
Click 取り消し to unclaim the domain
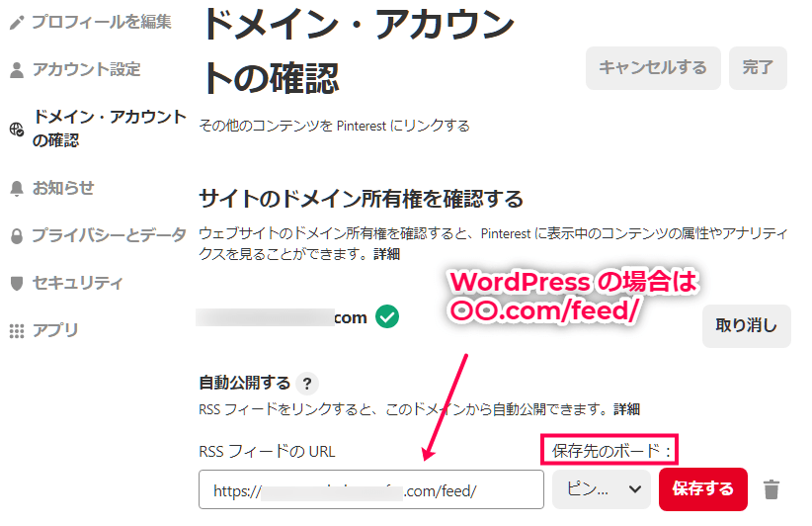(x=746, y=326)
